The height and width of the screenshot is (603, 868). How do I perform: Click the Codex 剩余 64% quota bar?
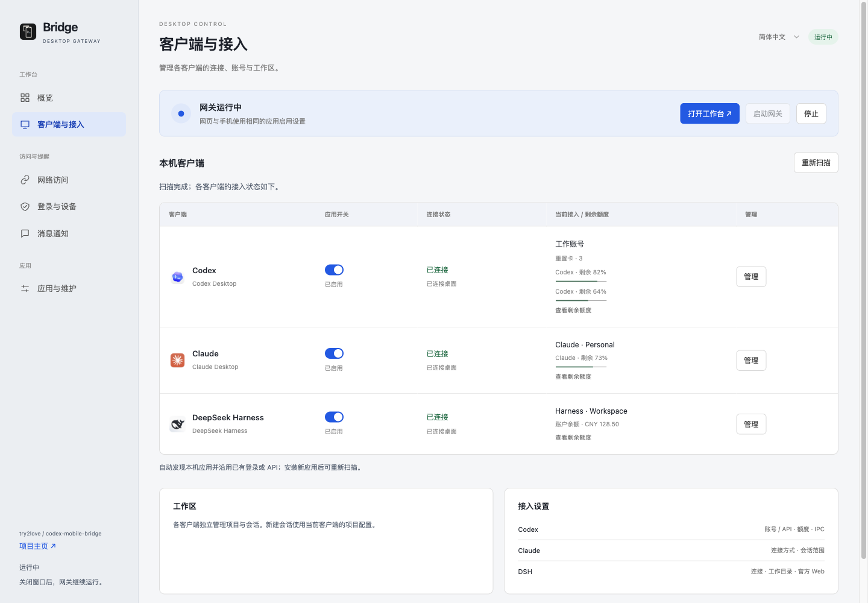(581, 300)
